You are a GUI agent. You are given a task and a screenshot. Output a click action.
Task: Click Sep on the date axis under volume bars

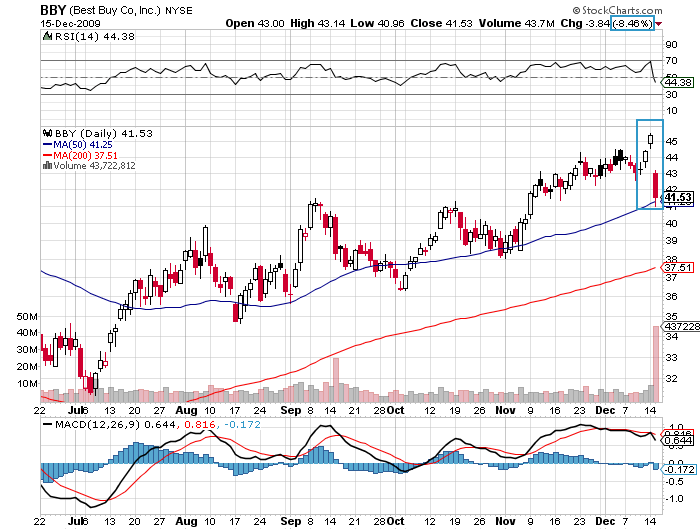pos(291,410)
